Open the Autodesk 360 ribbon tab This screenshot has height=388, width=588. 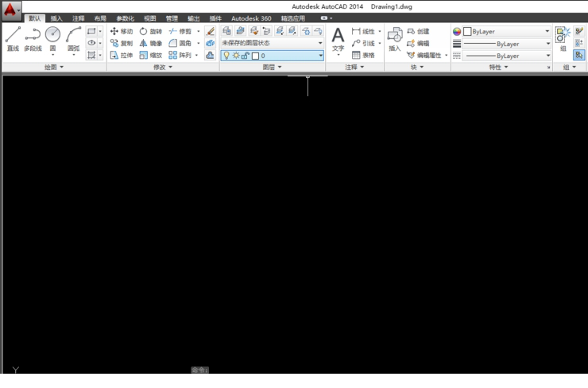[x=251, y=18]
